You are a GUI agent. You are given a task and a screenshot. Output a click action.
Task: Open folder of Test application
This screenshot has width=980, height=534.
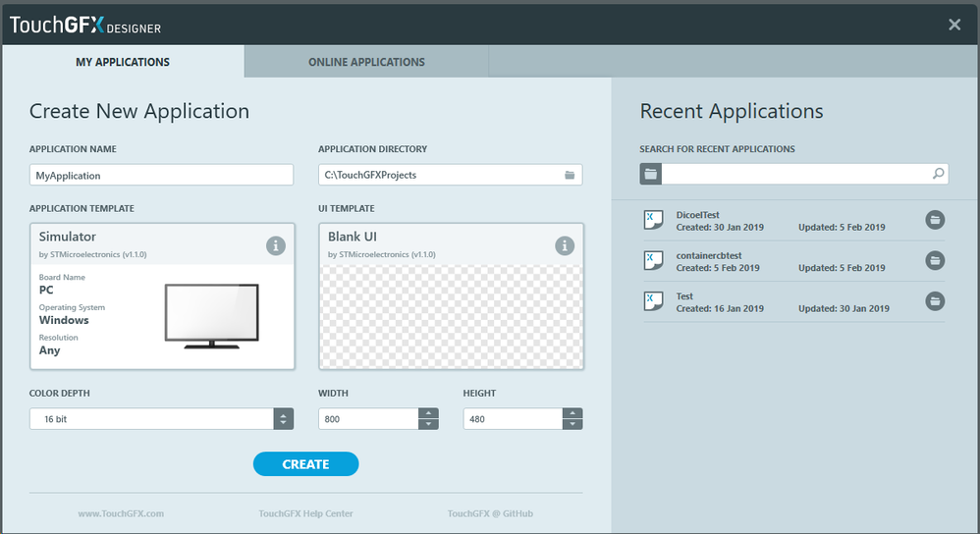pos(935,301)
